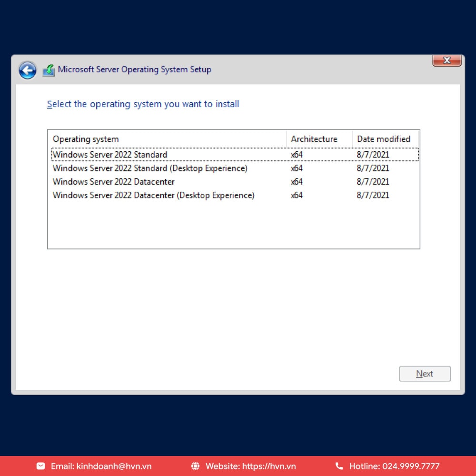Click the 8/7/2021 date in the Datacenter (Desktop Experience) row
476x476 pixels.
pyautogui.click(x=373, y=195)
